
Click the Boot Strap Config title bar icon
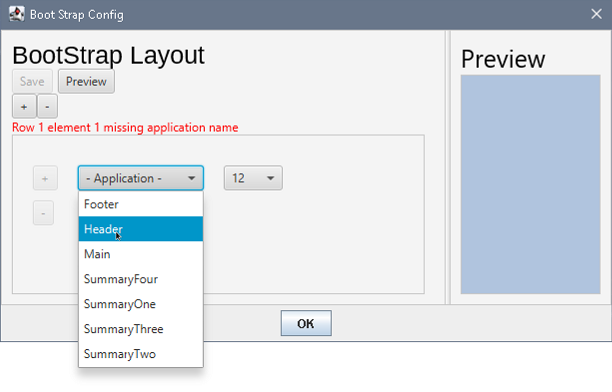click(17, 14)
